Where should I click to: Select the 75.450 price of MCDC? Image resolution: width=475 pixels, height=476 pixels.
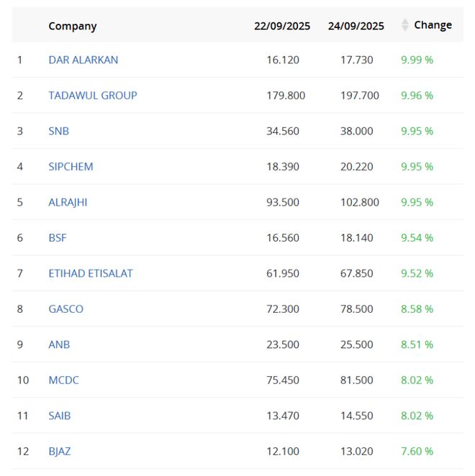point(283,380)
